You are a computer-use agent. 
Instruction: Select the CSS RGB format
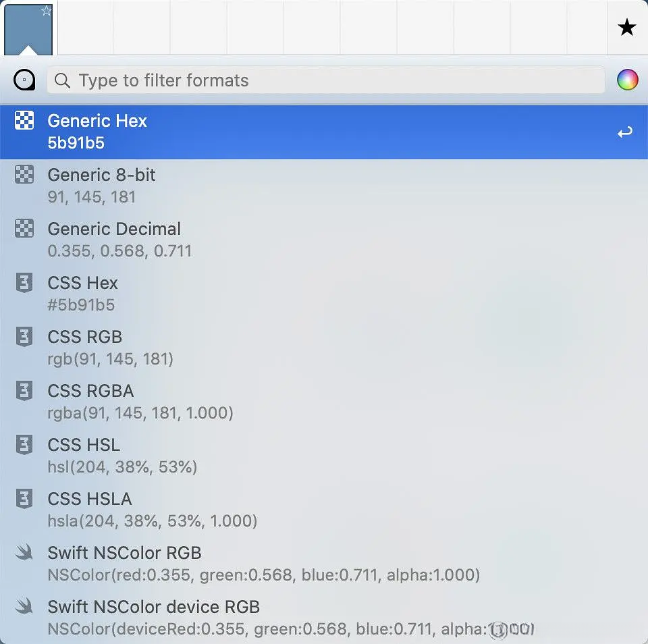[x=324, y=348]
